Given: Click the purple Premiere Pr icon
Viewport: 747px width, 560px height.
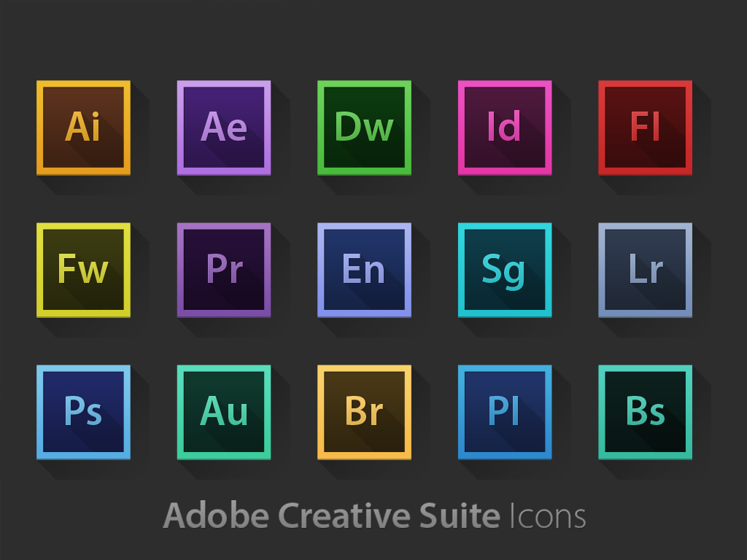Looking at the screenshot, I should click(x=224, y=270).
